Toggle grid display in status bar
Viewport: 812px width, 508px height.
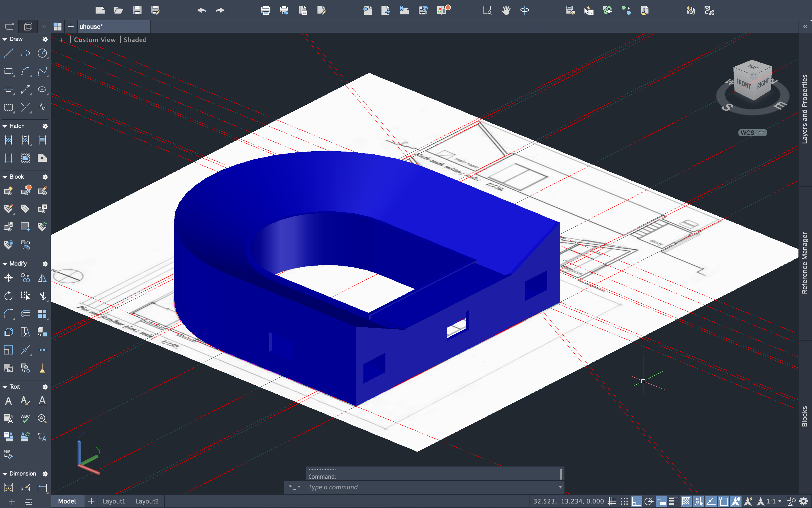click(x=612, y=501)
